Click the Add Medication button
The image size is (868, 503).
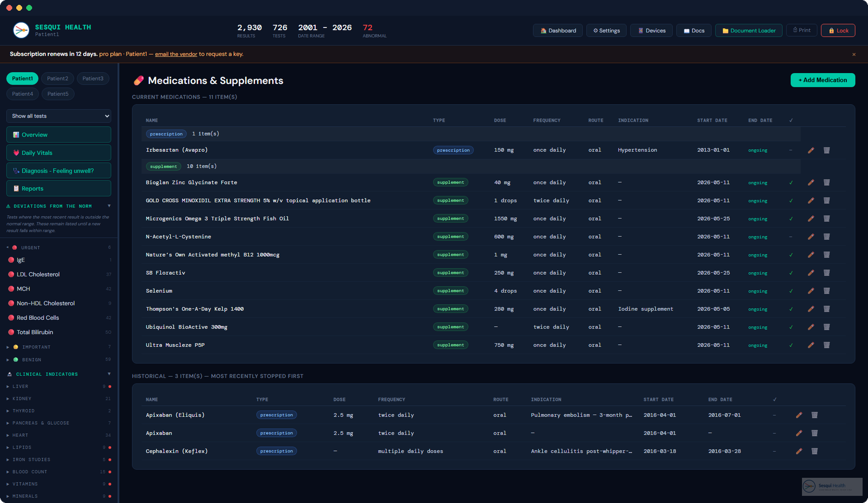point(822,80)
